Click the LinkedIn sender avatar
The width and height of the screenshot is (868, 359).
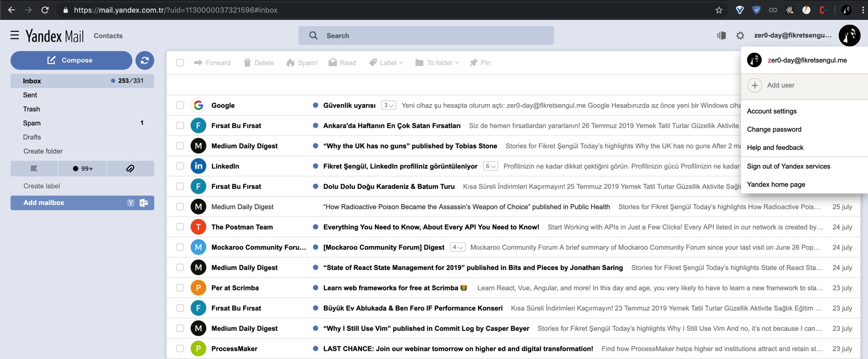click(198, 166)
